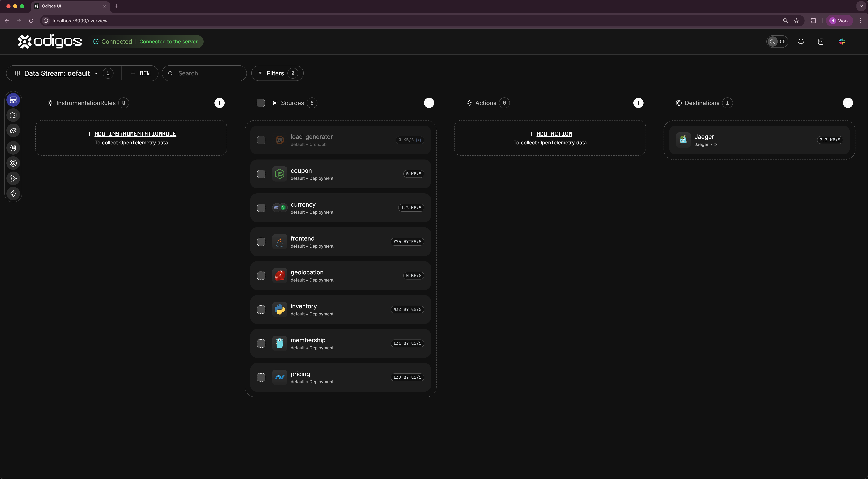
Task: Switch to light mode using theme toggle
Action: pyautogui.click(x=782, y=41)
